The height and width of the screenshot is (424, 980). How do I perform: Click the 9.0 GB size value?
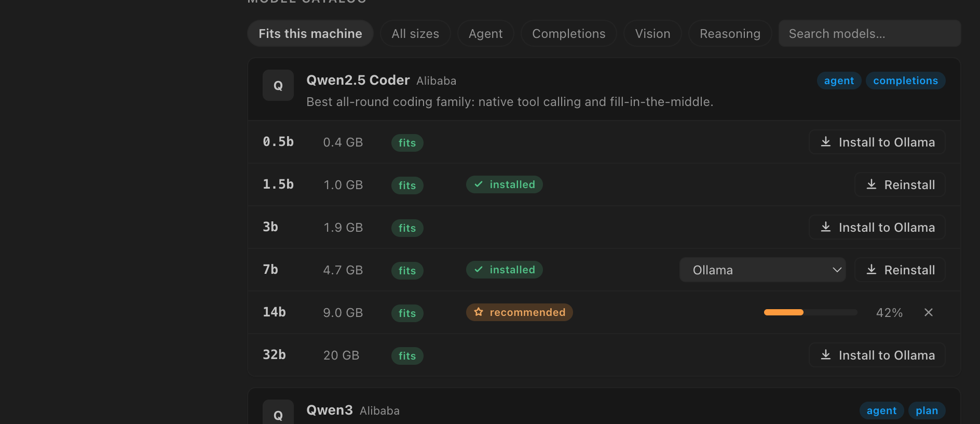pyautogui.click(x=343, y=313)
